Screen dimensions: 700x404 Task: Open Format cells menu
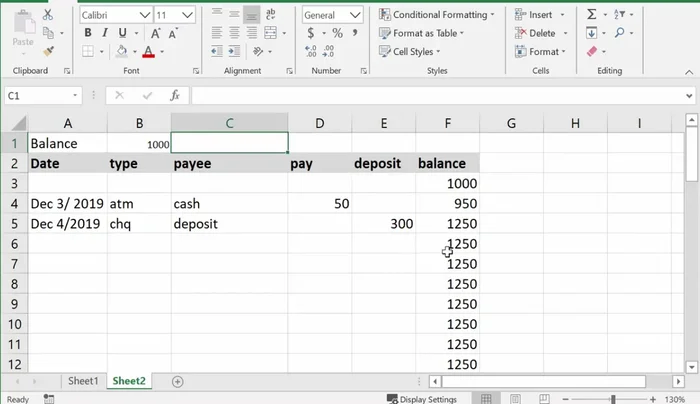coord(540,51)
